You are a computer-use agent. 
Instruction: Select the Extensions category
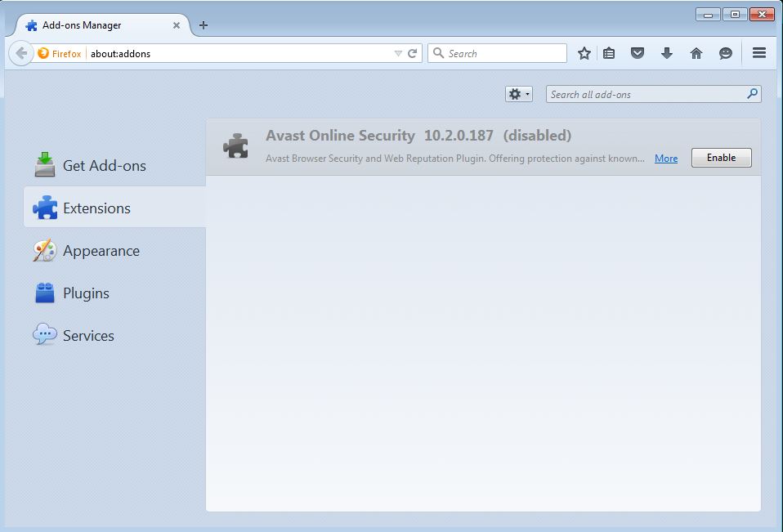[114, 208]
